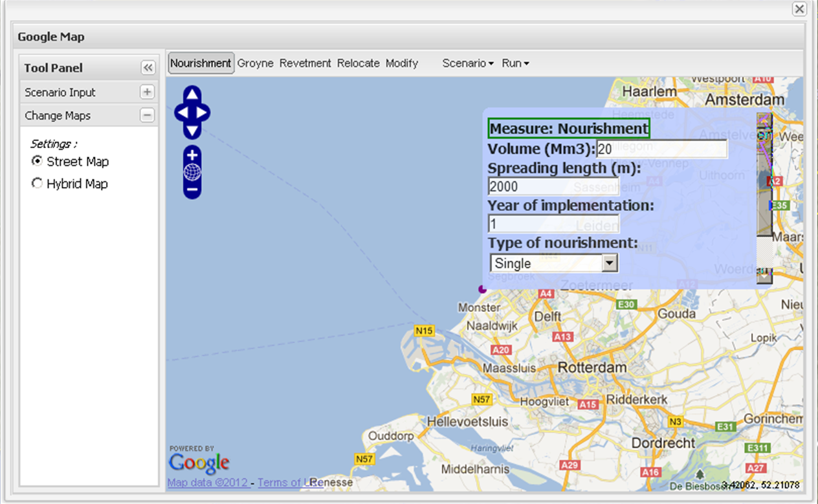818x504 pixels.
Task: Pan the map north with the up arrow
Action: click(x=192, y=94)
